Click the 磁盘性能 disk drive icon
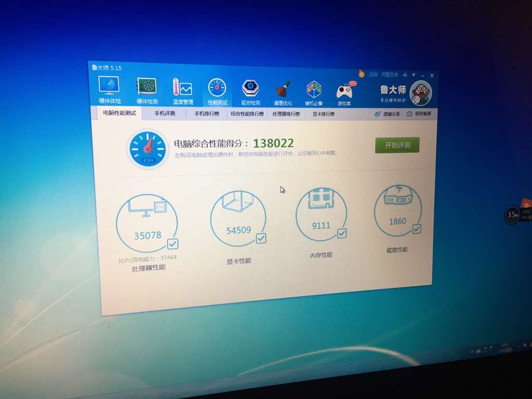This screenshot has width=532, height=399. click(398, 195)
